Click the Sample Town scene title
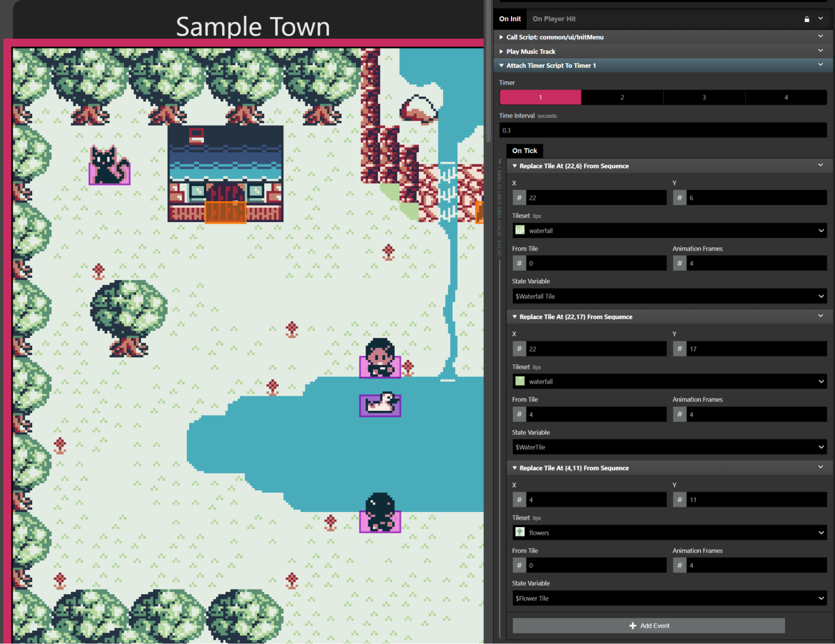Viewport: 835px width, 644px height. coord(253,27)
